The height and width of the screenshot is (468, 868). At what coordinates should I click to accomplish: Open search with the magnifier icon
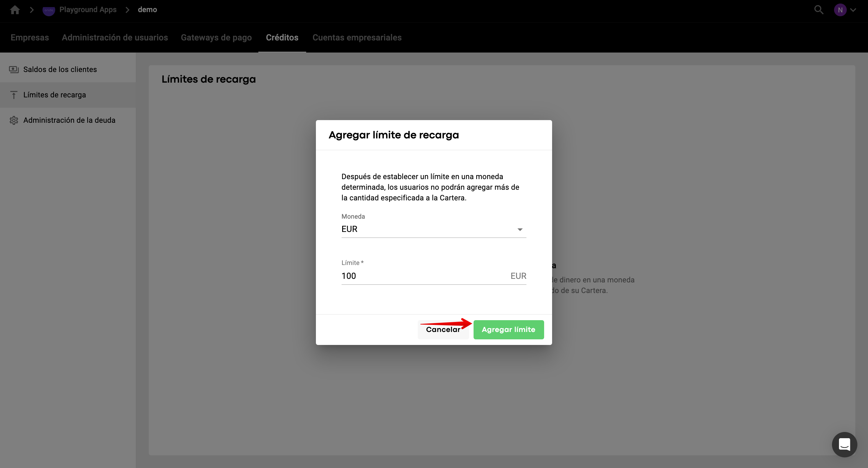(x=818, y=10)
